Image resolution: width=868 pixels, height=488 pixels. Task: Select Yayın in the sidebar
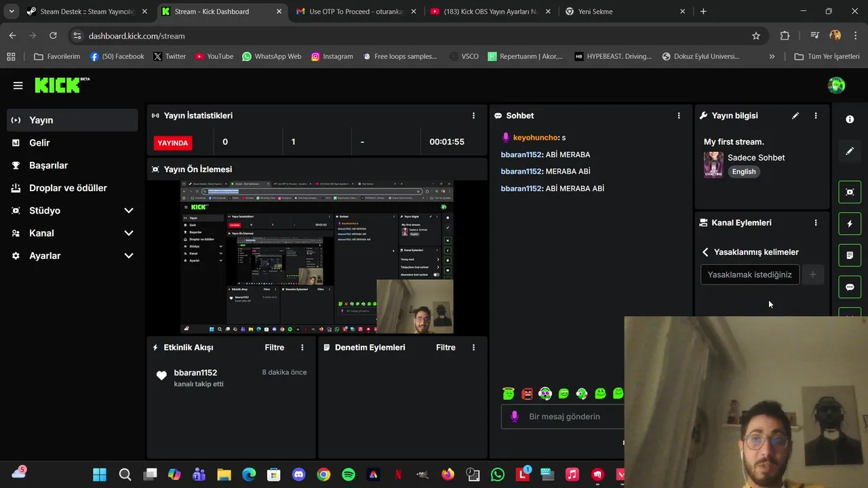(x=72, y=120)
